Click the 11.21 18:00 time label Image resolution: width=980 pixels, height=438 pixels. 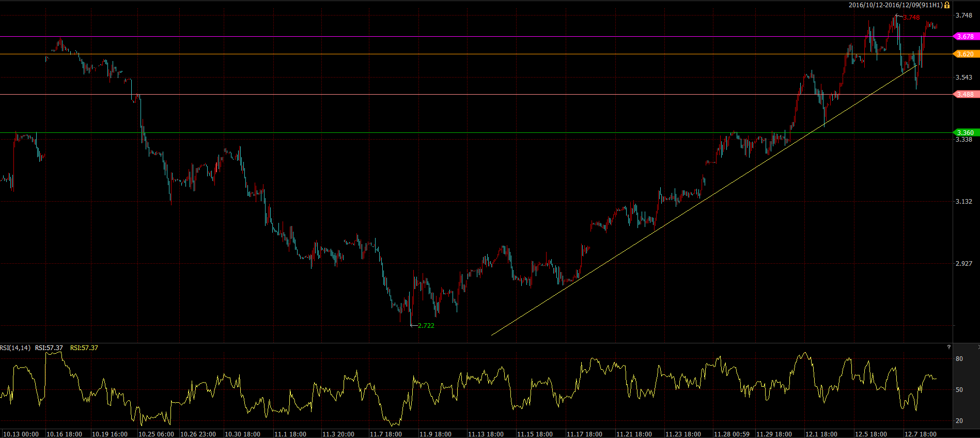[634, 434]
